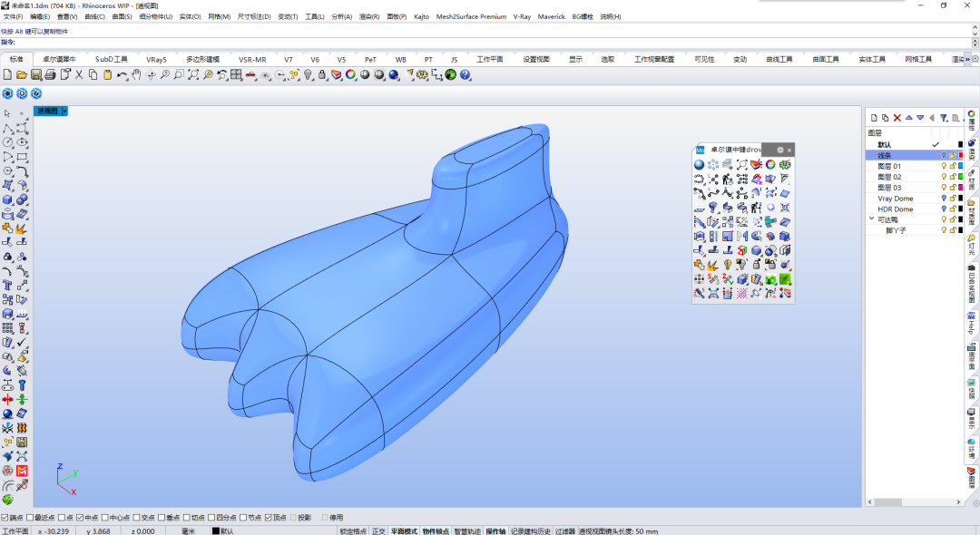This screenshot has width=980, height=535.
Task: Click the Paste clipboard icon
Action: pyautogui.click(x=107, y=75)
